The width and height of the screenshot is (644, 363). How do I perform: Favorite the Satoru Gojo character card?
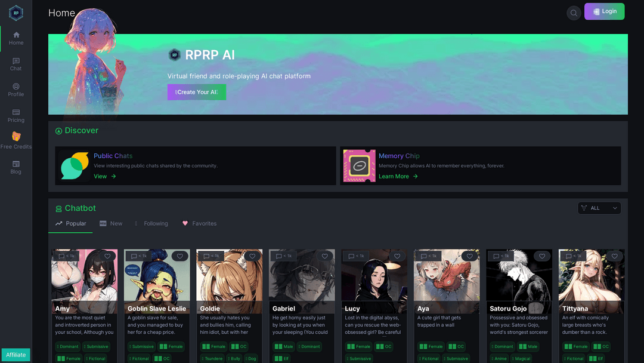tap(542, 256)
